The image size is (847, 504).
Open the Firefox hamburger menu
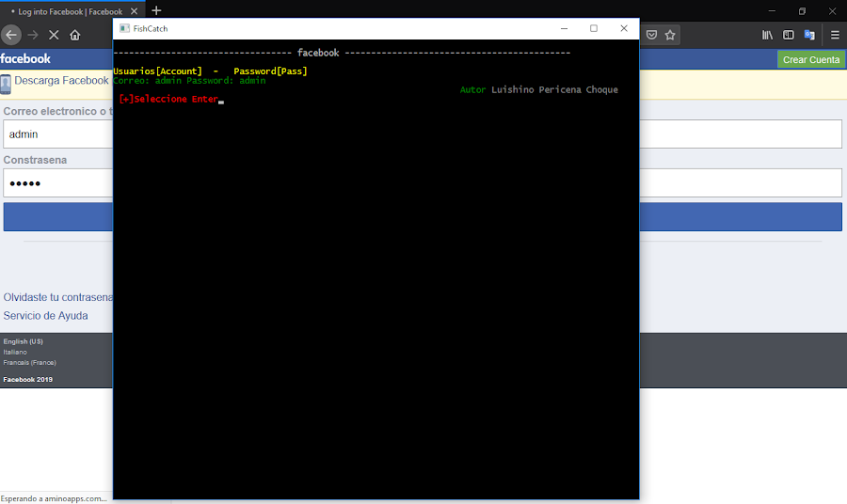coord(835,35)
